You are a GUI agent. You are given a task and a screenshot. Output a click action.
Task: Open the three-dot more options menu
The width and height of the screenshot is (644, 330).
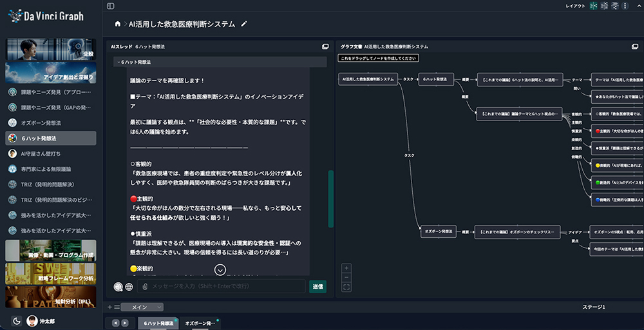click(626, 6)
